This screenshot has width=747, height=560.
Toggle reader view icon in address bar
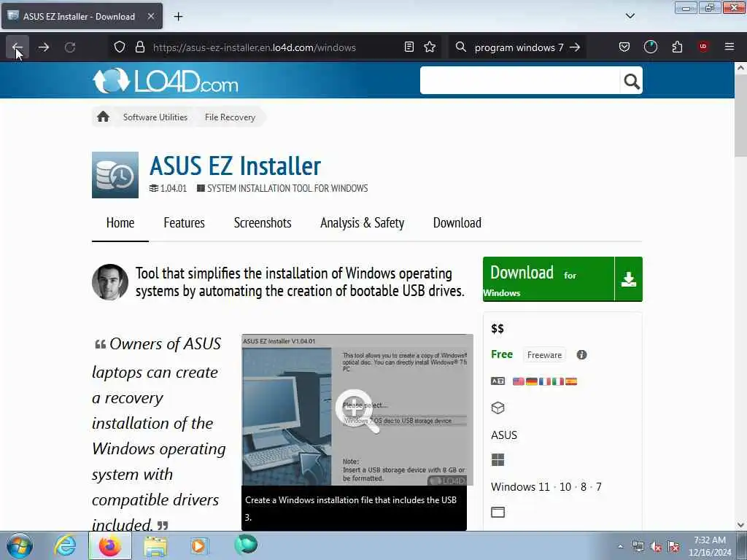[x=409, y=47]
